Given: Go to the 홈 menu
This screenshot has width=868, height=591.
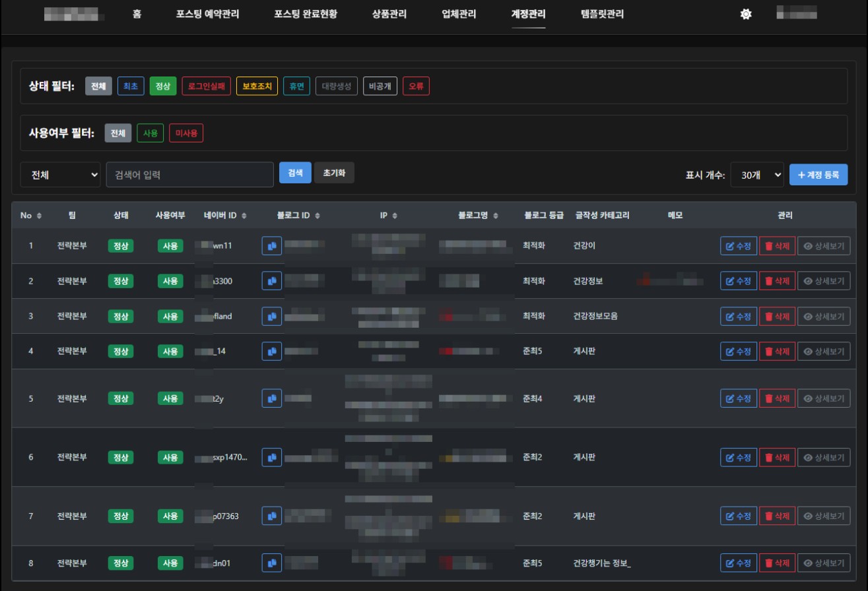Looking at the screenshot, I should point(137,14).
